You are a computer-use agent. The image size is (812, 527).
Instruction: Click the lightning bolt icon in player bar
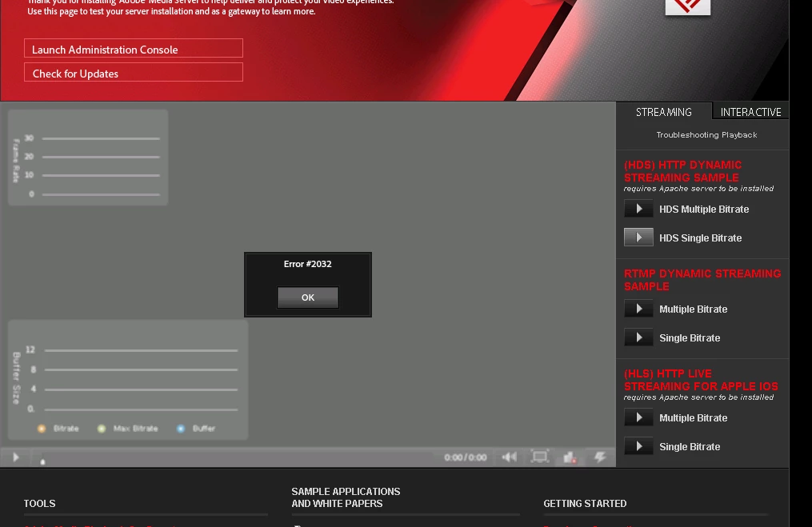pyautogui.click(x=600, y=457)
